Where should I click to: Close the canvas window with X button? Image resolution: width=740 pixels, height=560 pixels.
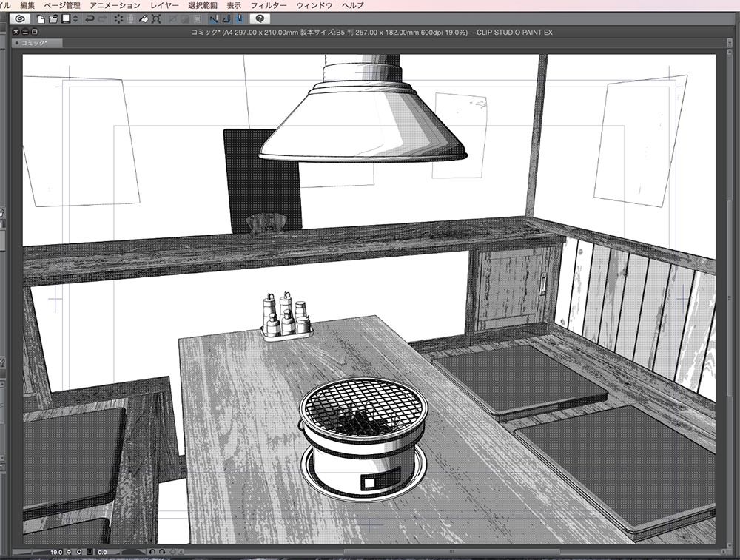(16, 32)
